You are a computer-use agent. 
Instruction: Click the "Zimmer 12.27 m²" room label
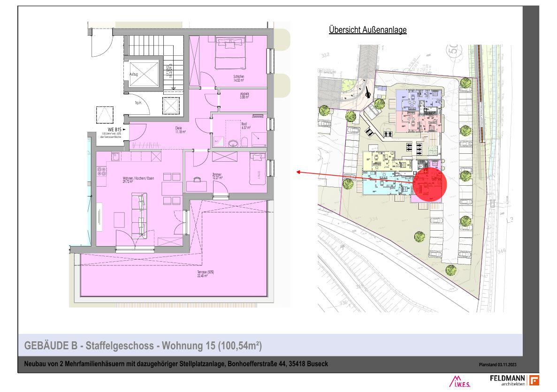click(x=217, y=176)
